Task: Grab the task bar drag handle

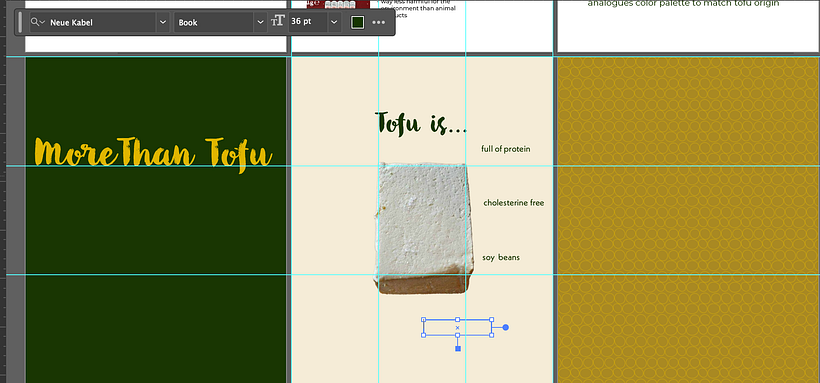Action: [x=20, y=22]
